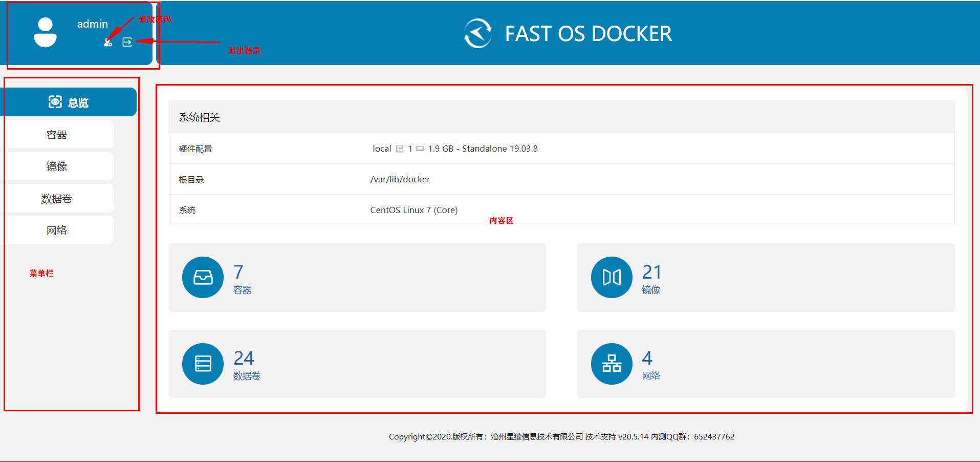
Task: Click the local endpoint name text
Action: 382,149
